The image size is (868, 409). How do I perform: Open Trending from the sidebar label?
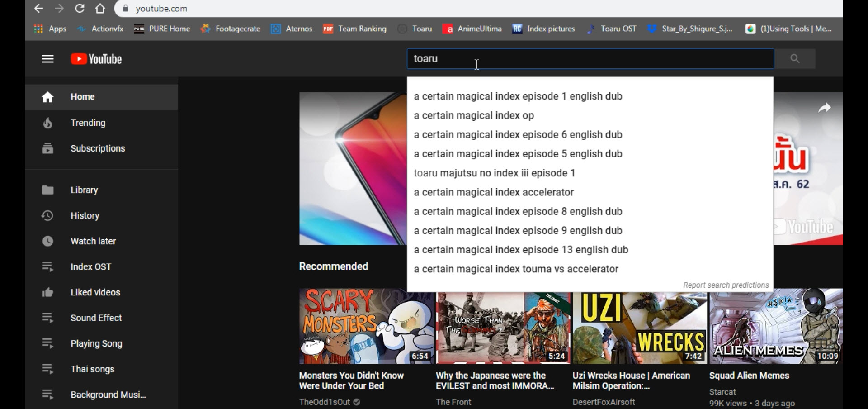point(88,123)
